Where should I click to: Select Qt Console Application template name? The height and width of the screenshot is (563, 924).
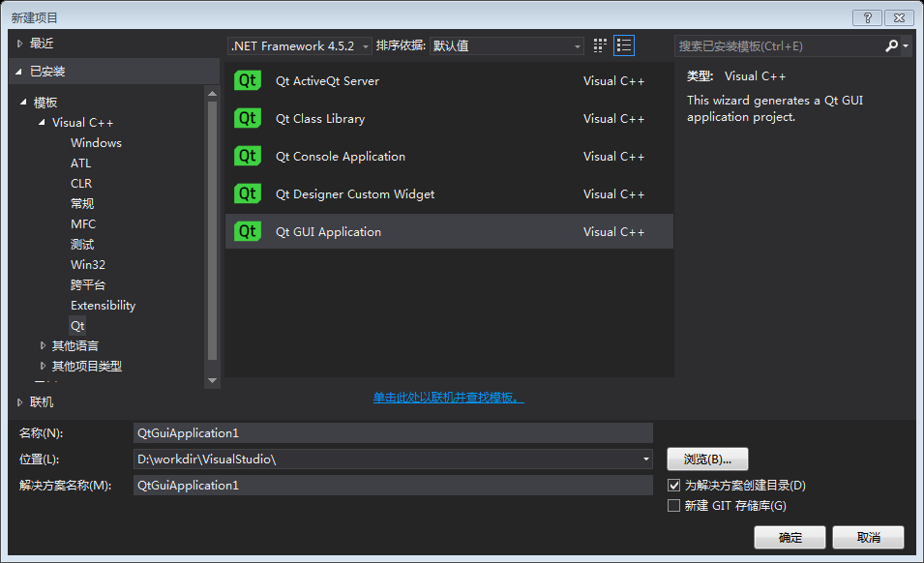pyautogui.click(x=340, y=157)
